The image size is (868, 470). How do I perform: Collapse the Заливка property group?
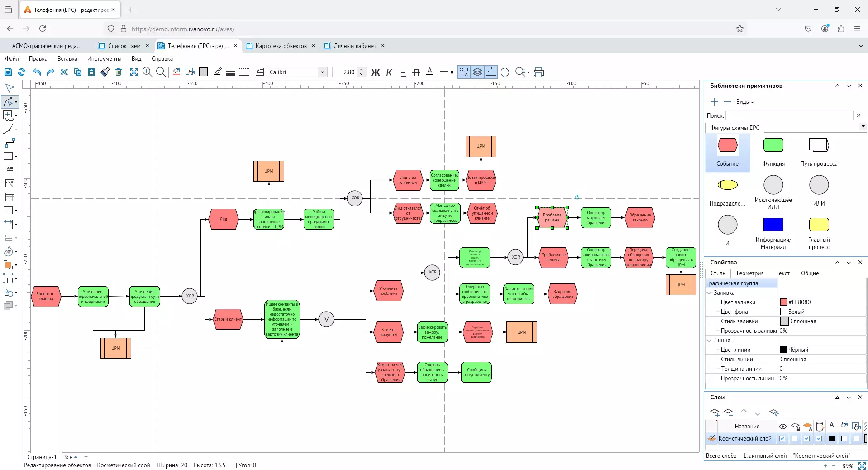[x=709, y=293]
